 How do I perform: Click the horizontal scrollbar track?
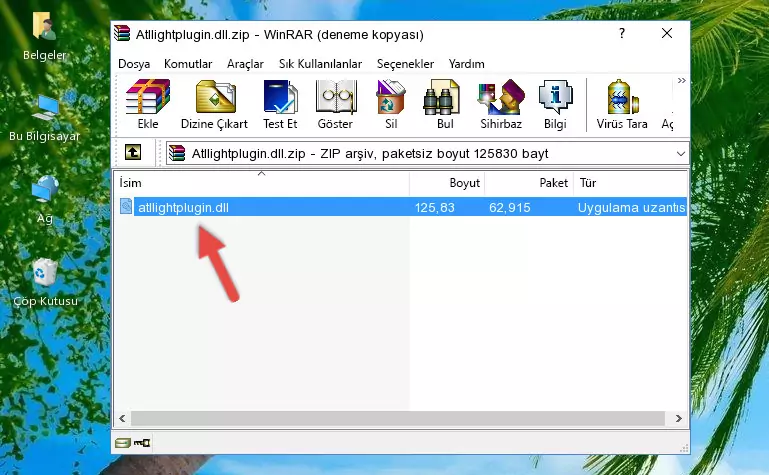[x=398, y=418]
